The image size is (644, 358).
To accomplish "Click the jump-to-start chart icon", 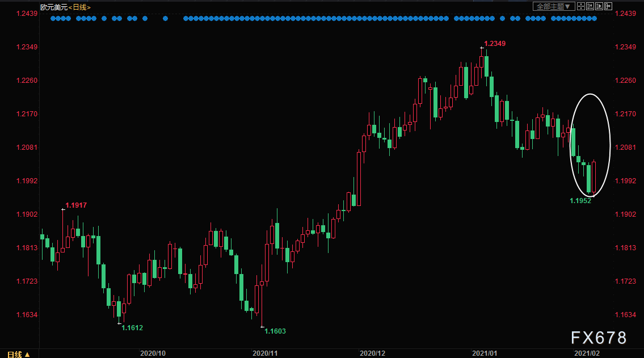I will tap(591, 6).
